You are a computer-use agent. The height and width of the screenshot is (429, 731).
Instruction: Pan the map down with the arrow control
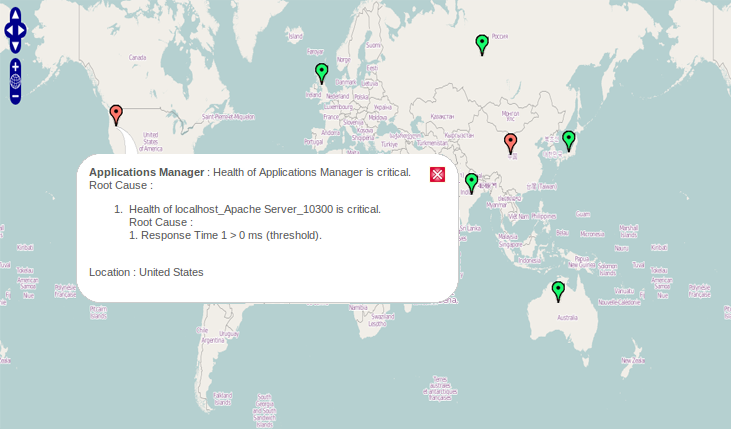pyautogui.click(x=15, y=46)
